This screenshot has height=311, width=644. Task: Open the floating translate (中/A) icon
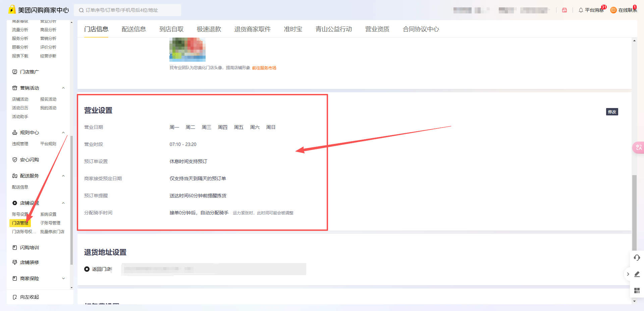638,147
